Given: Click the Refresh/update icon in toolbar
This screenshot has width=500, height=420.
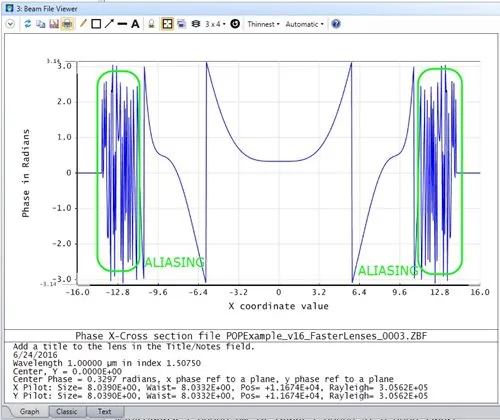Looking at the screenshot, I should 28,24.
